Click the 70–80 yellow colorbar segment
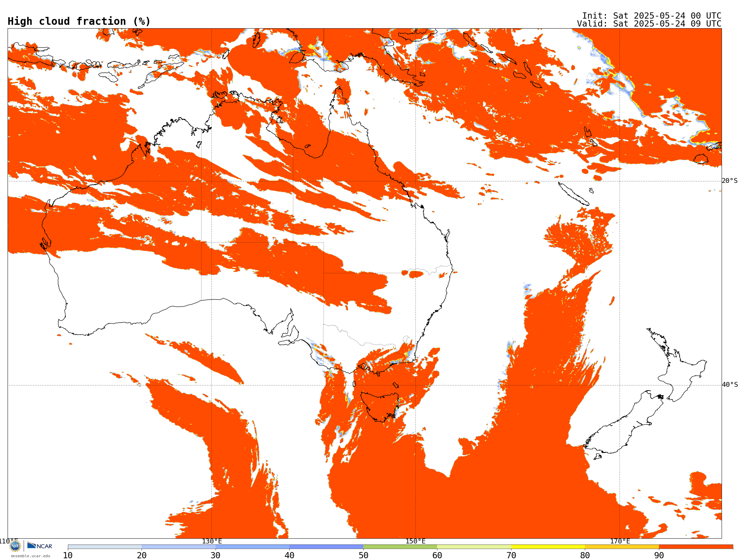This screenshot has width=744, height=560. point(548,547)
